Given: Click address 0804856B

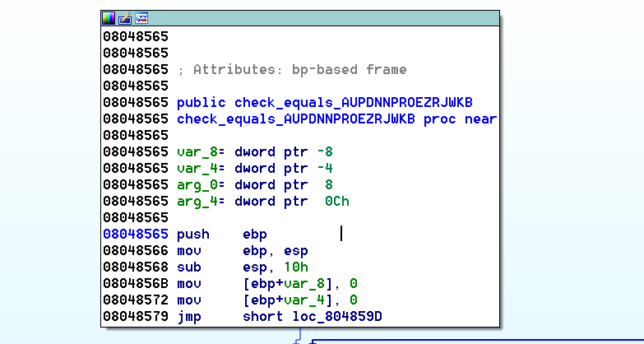Looking at the screenshot, I should pyautogui.click(x=136, y=284).
